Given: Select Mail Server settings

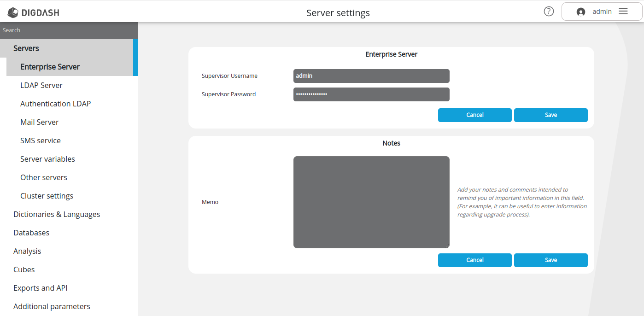Looking at the screenshot, I should pyautogui.click(x=39, y=122).
